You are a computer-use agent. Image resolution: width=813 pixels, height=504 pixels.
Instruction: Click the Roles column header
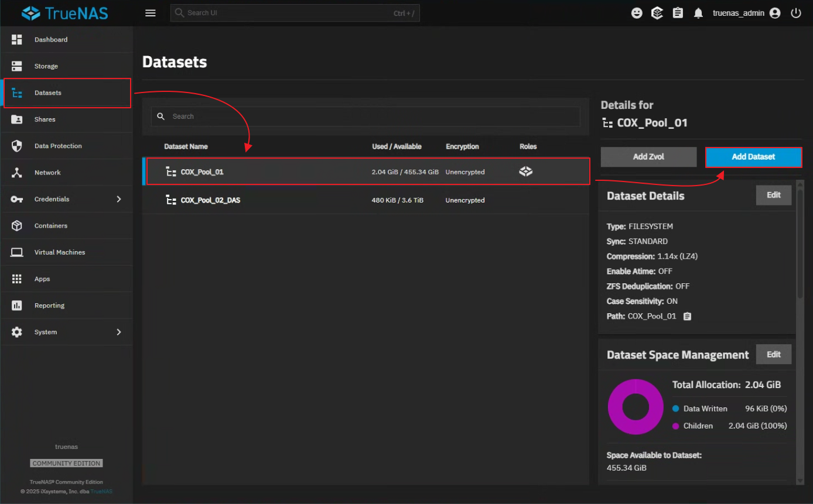coord(528,146)
